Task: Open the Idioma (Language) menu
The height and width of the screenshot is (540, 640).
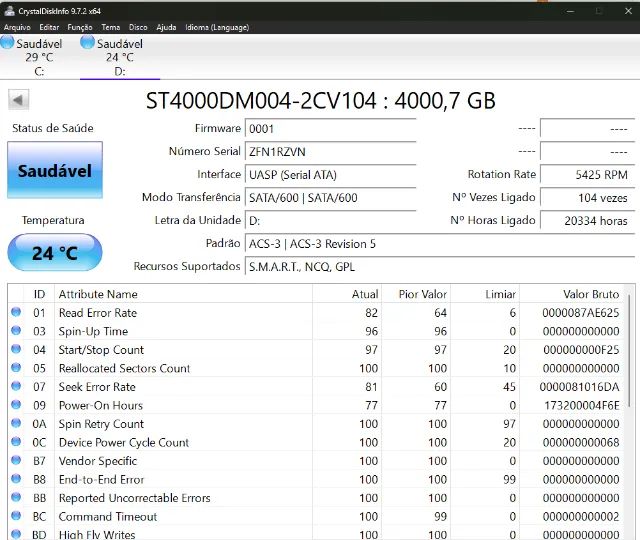Action: pyautogui.click(x=217, y=27)
